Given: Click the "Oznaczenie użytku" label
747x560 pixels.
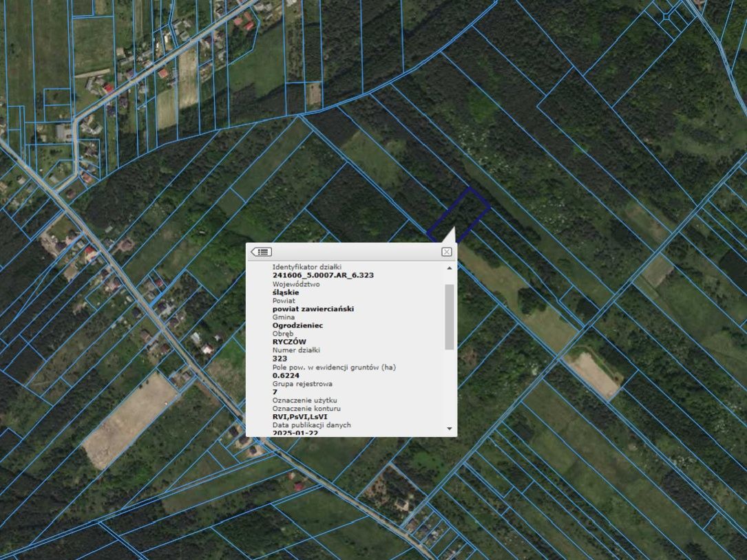Looking at the screenshot, I should pyautogui.click(x=305, y=400).
